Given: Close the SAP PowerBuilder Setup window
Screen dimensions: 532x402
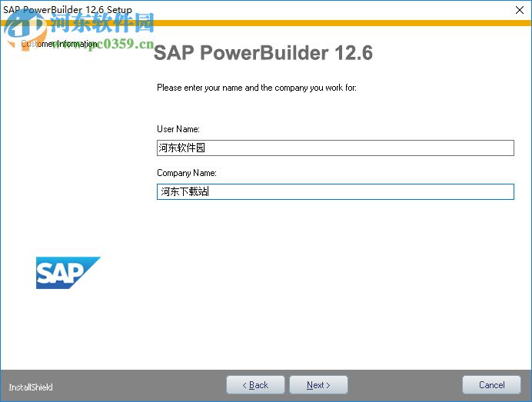Looking at the screenshot, I should coord(519,10).
